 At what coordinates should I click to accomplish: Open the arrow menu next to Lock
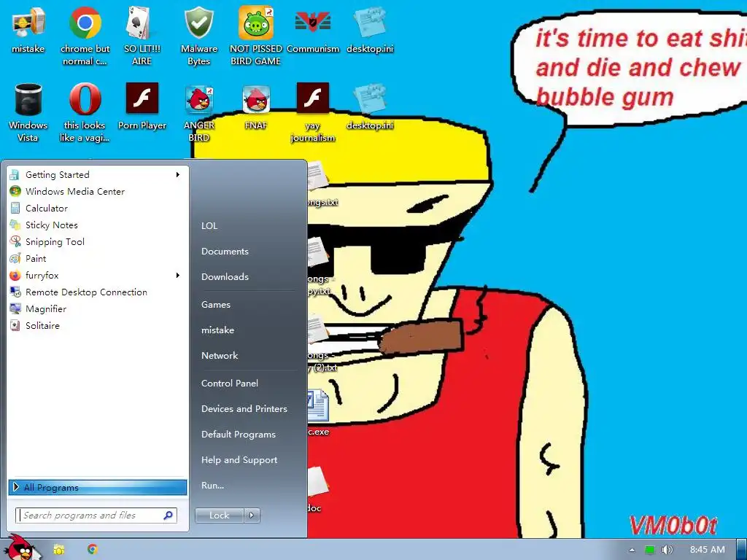(x=252, y=516)
